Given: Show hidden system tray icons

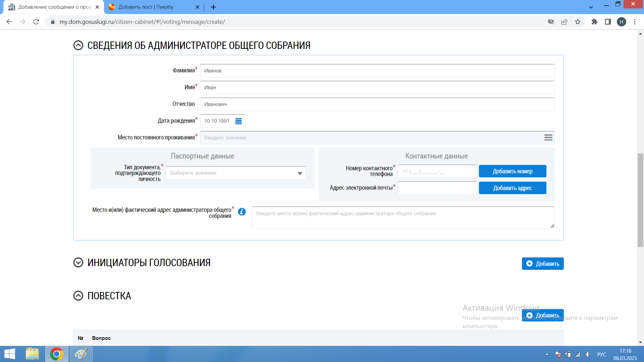Looking at the screenshot, I should click(x=547, y=354).
